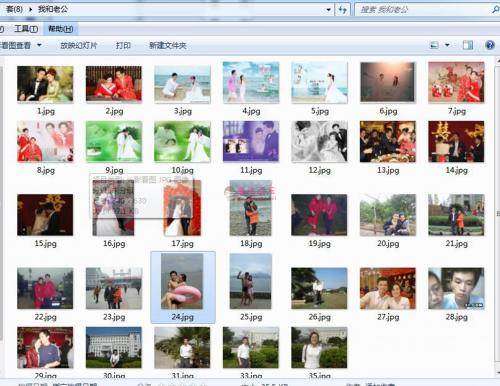Click the 打印 print button

(x=123, y=45)
